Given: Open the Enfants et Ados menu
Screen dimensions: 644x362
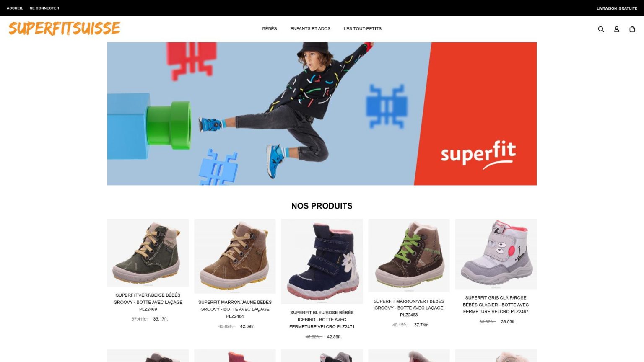Looking at the screenshot, I should tap(310, 28).
